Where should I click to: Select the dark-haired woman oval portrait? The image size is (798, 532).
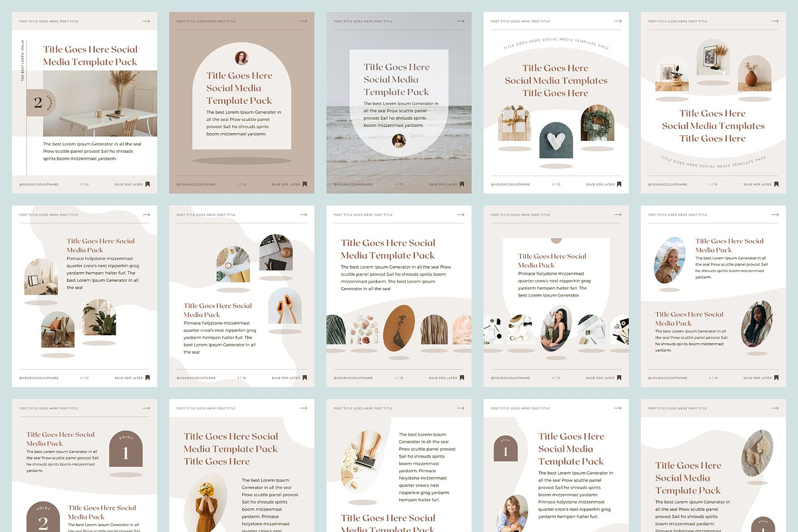[757, 324]
